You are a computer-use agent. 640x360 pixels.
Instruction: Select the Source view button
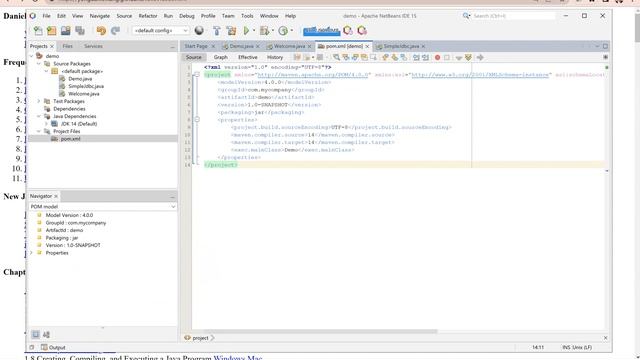[193, 58]
